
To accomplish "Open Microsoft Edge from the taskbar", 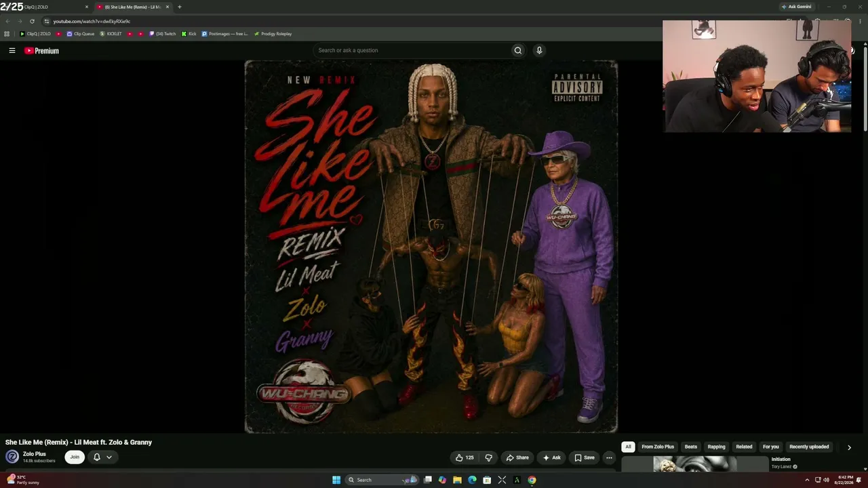I will (x=472, y=480).
